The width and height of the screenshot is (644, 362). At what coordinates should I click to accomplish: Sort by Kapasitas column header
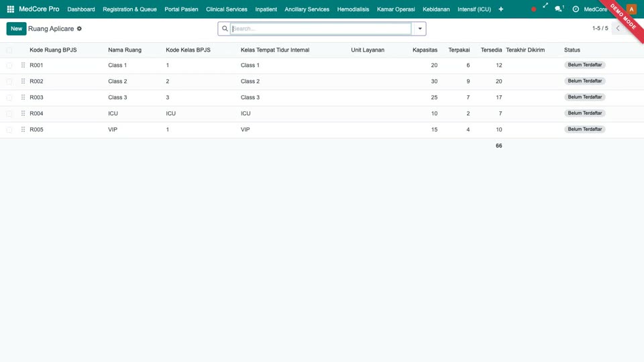pos(425,50)
